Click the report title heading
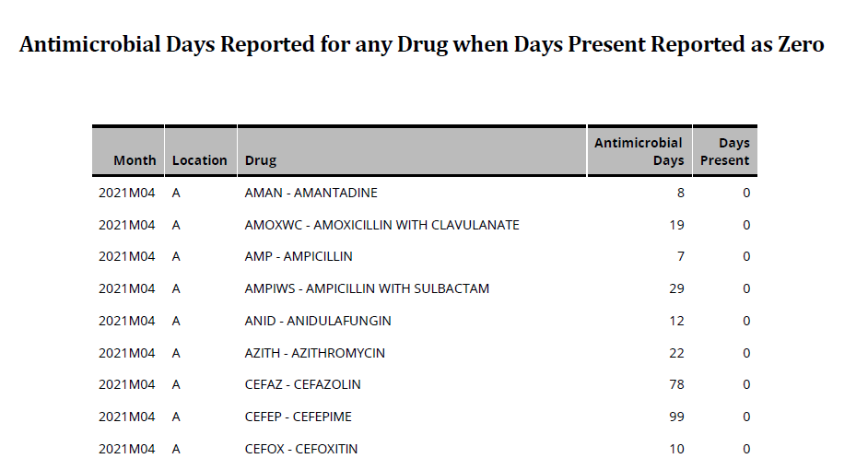Screen dimensions: 868x470 tap(422, 44)
